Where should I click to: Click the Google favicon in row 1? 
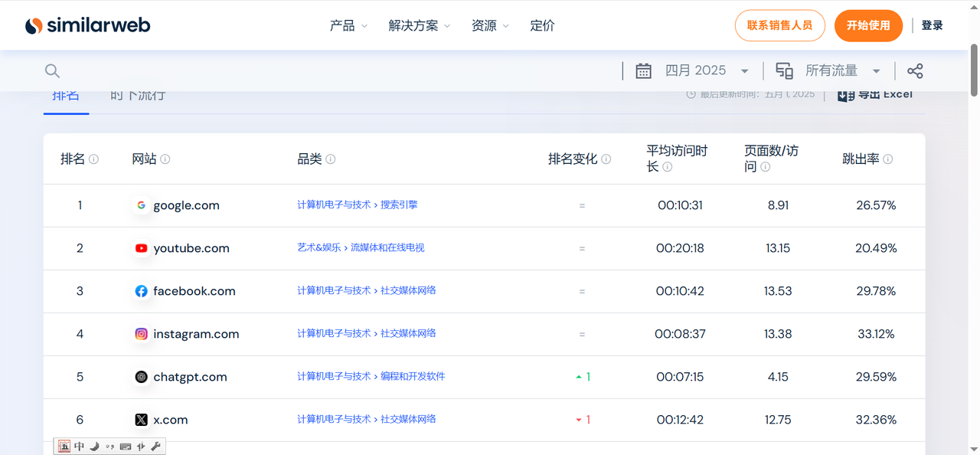[141, 205]
